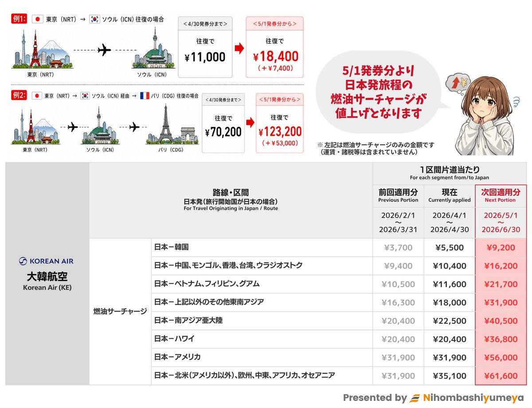Click the 日本－南アジア亜大陸 route row

[x=262, y=321]
